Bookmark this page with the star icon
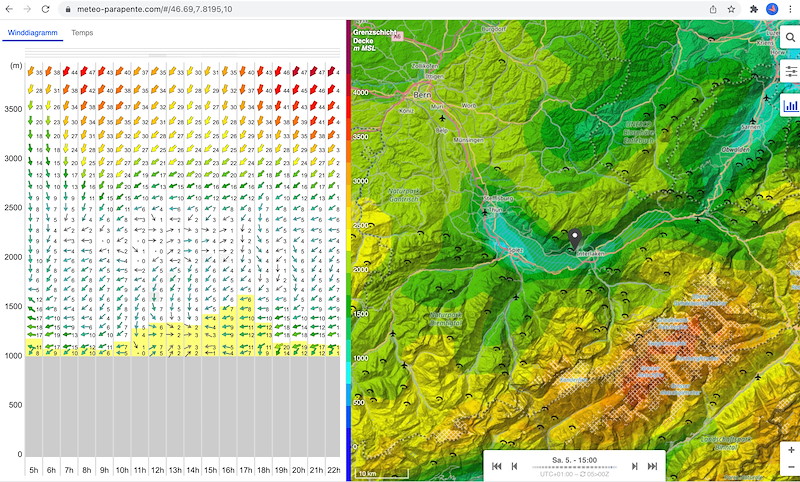 pyautogui.click(x=733, y=8)
